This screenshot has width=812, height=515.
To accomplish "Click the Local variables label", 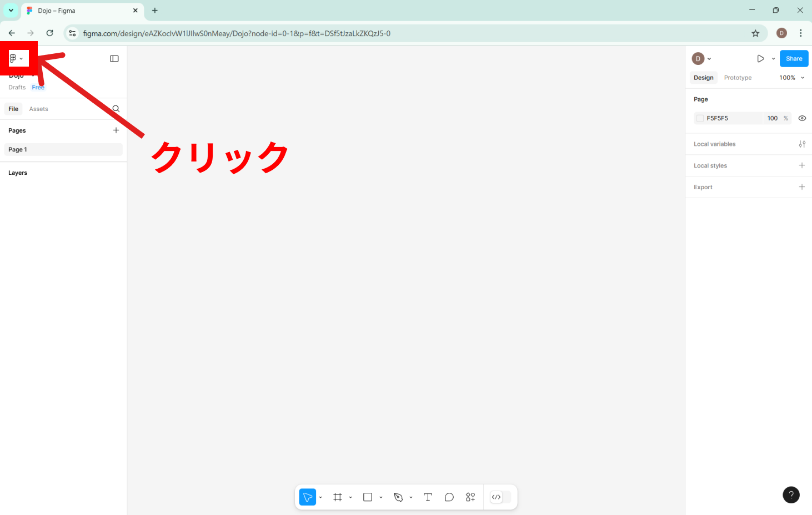I will click(x=714, y=144).
